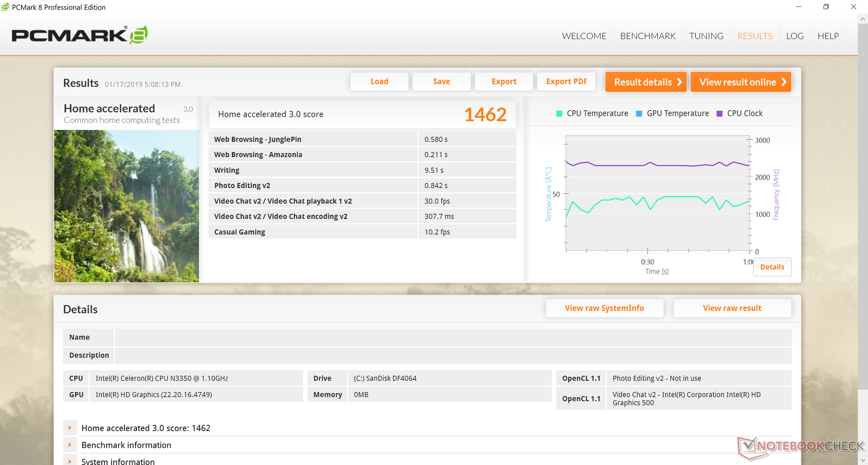This screenshot has height=465, width=868.
Task: Select the Photo Editing v2 row
Action: [362, 185]
